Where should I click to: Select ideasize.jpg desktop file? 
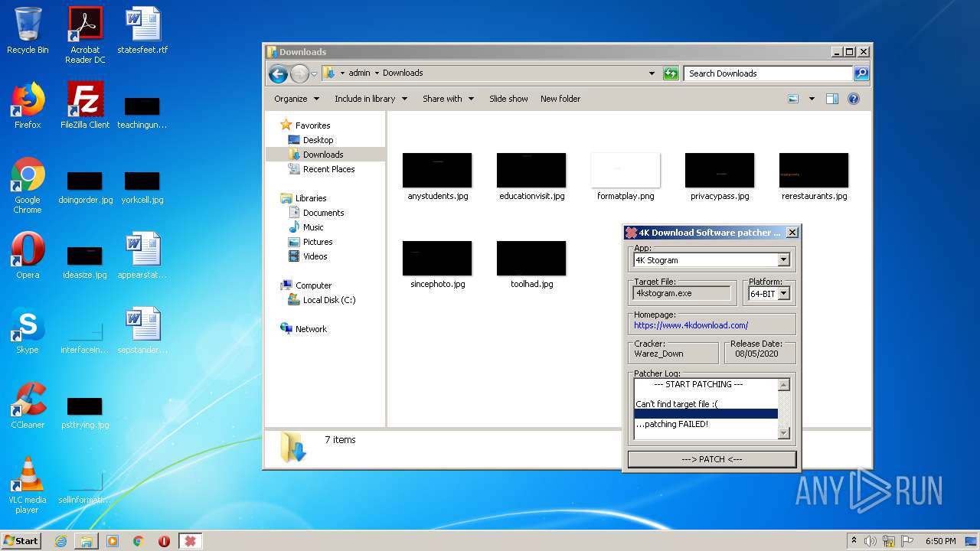pos(85,262)
